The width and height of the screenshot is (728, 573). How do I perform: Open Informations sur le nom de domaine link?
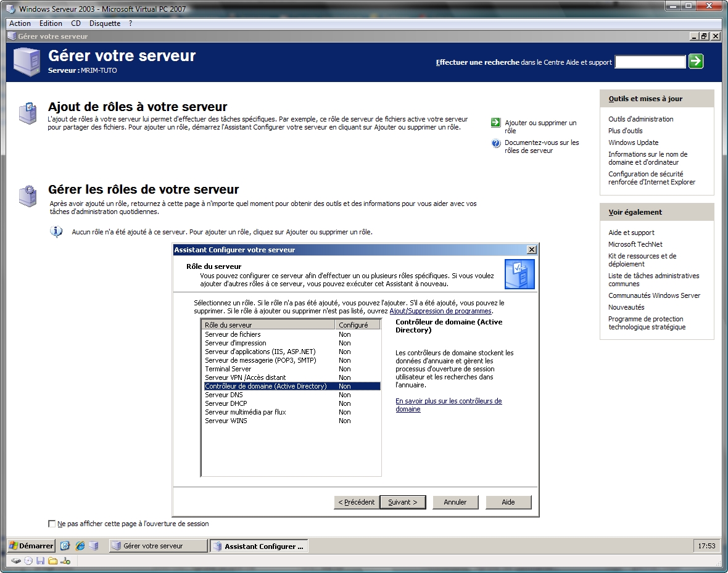point(648,159)
